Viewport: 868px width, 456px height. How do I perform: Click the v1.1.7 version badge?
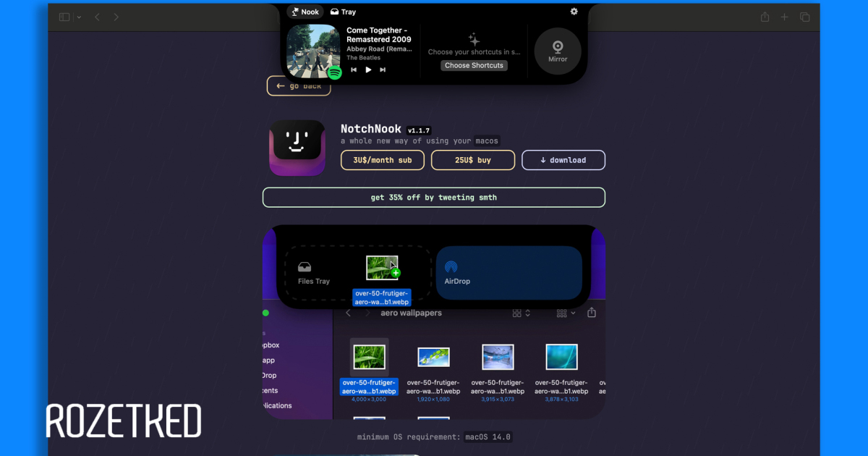(418, 130)
